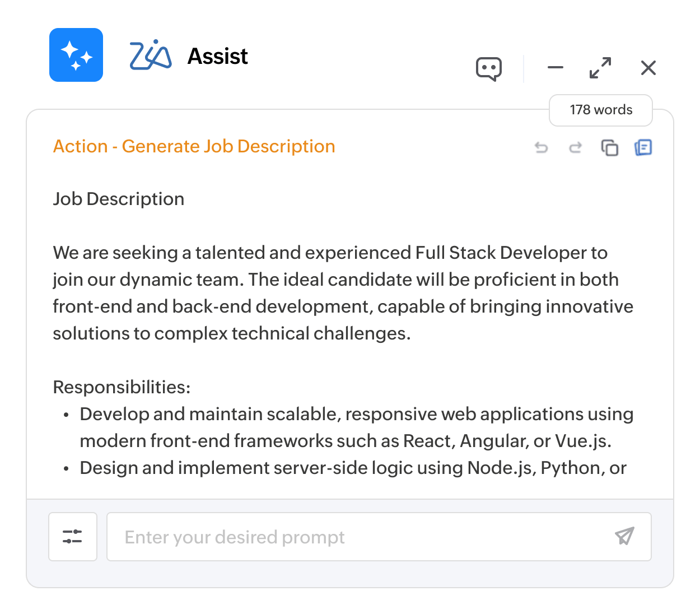Open the prompt settings sliders button
The height and width of the screenshot is (614, 700).
tap(73, 537)
